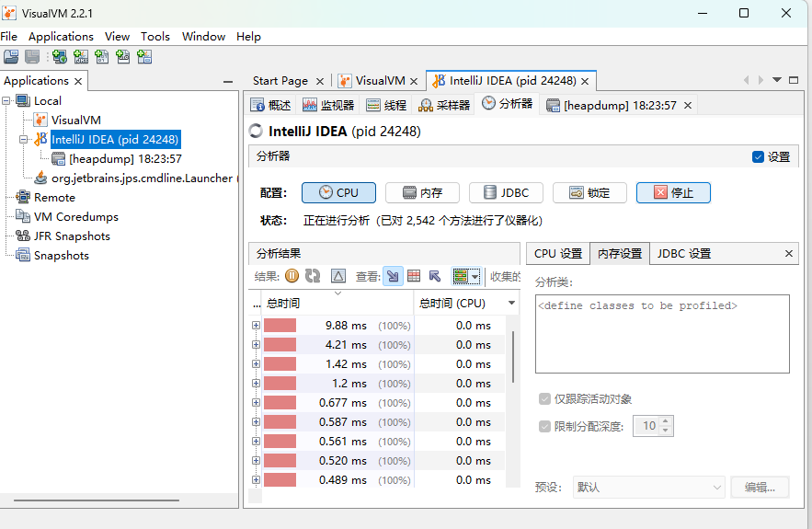Expand the 1.42 ms results row
Viewport: 812px width, 529px height.
(256, 363)
